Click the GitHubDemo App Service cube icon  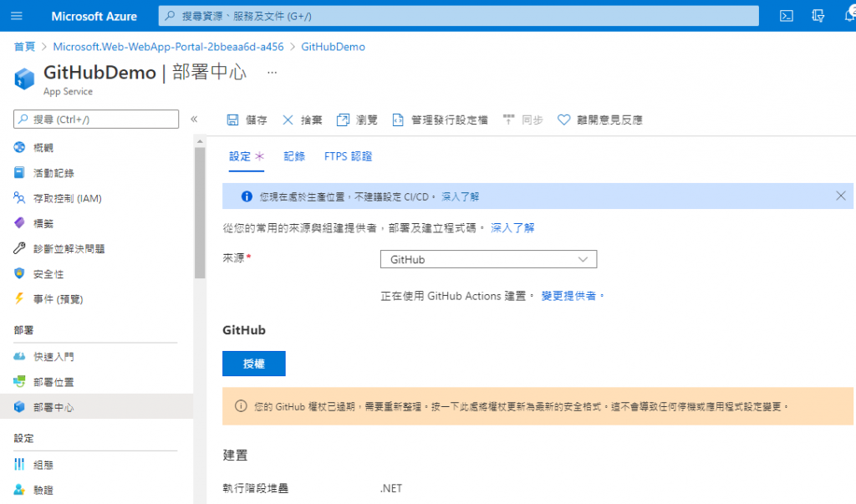(x=24, y=79)
